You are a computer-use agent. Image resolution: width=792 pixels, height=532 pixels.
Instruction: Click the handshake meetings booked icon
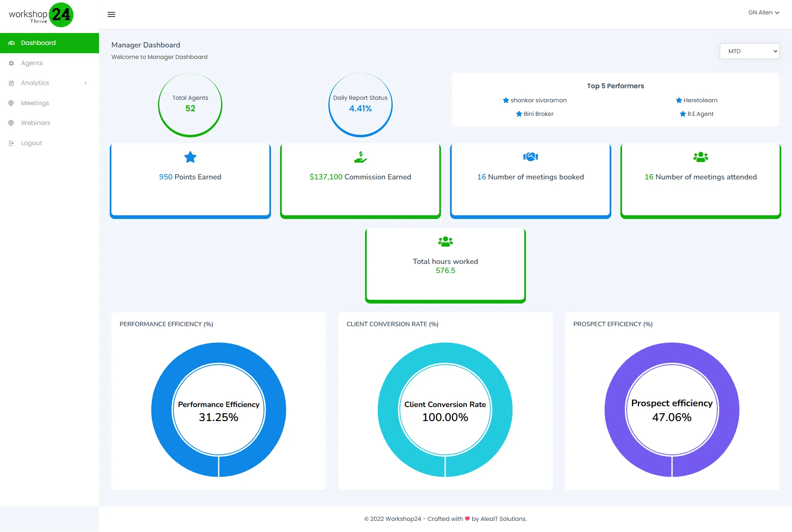click(530, 157)
